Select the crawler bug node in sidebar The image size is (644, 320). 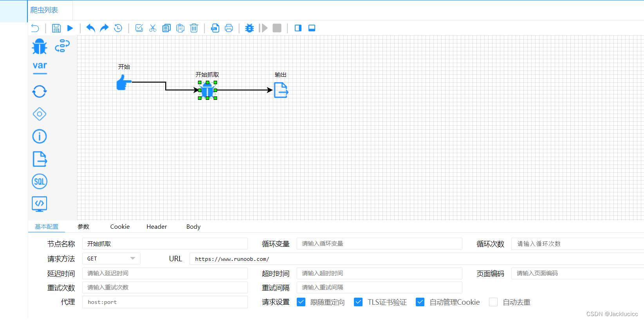(40, 46)
